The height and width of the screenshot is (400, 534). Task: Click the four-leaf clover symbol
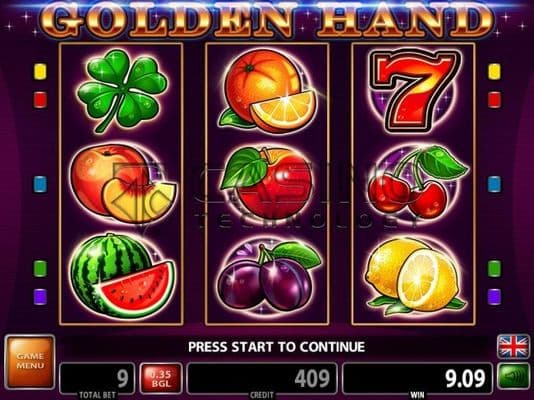(122, 90)
